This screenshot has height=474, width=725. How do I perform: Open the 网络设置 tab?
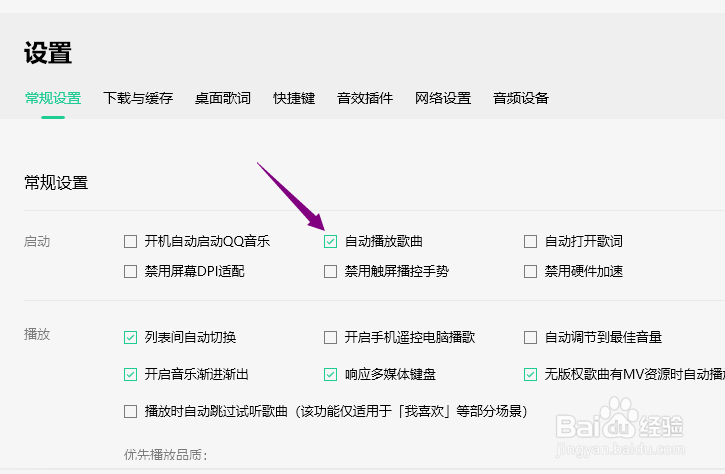(443, 98)
